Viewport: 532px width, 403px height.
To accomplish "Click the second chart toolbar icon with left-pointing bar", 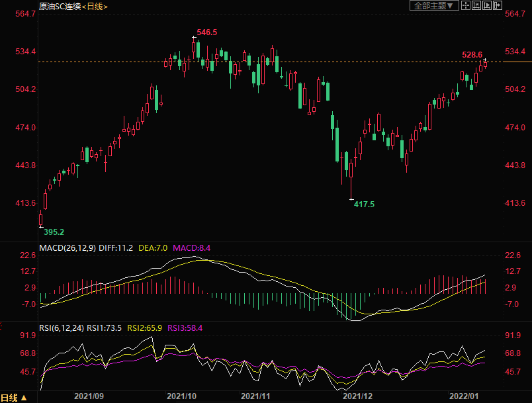I will (476, 6).
